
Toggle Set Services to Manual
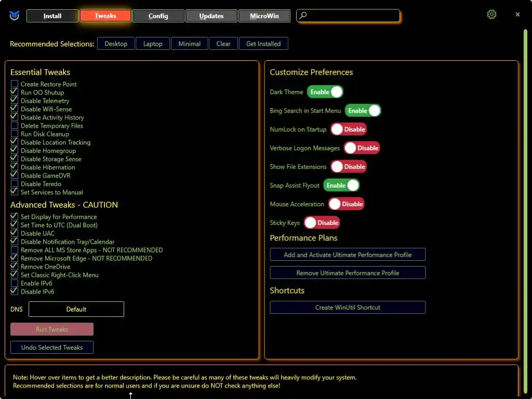[14, 192]
